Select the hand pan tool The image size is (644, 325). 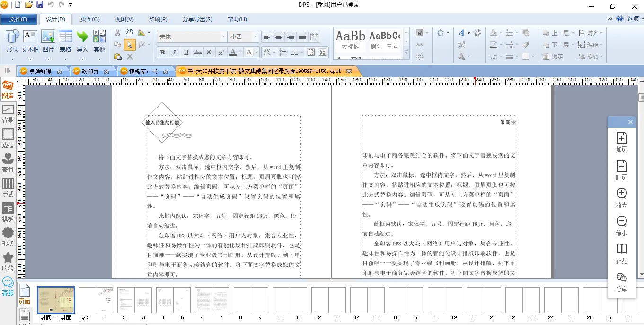[x=130, y=33]
